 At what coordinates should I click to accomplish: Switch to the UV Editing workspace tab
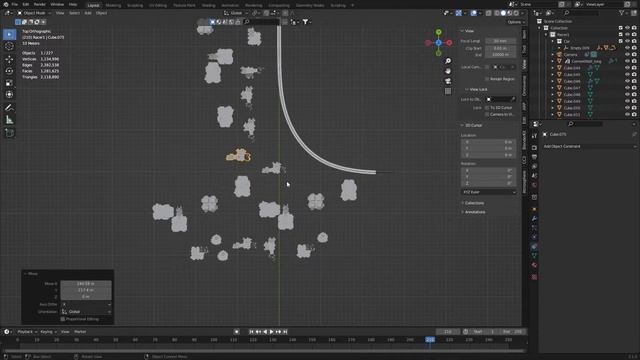158,5
